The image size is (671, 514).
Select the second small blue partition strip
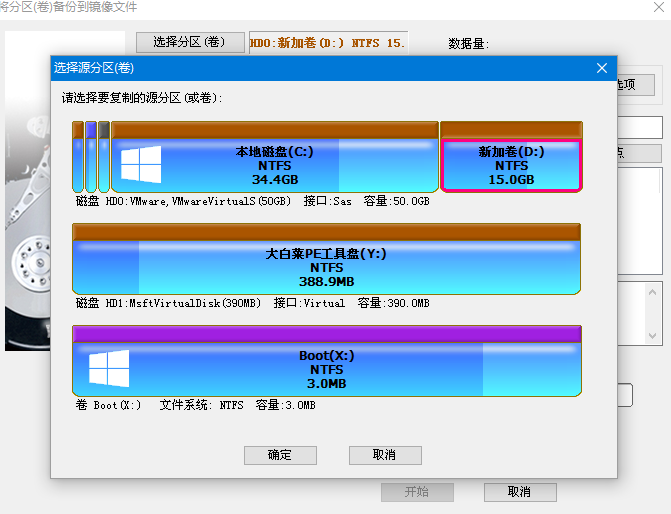[91, 157]
